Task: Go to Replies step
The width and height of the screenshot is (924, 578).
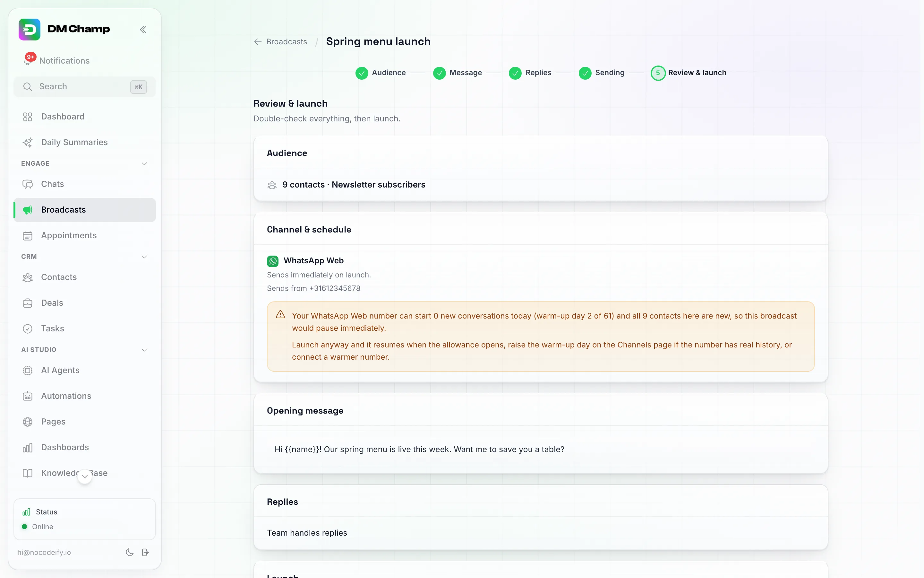Action: 530,73
